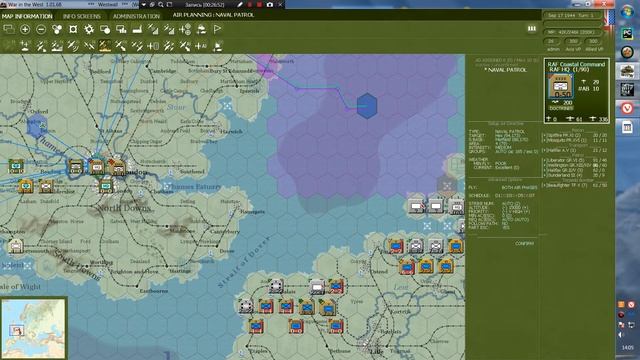
Task: Click the system clock showing 14:05
Action: 628,347
